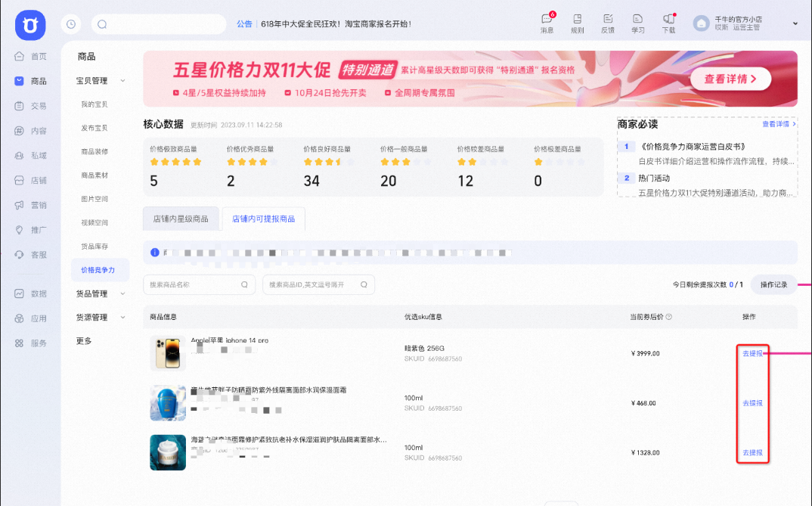Open 我的宝贝 submenu item
This screenshot has height=506, width=812.
click(x=95, y=104)
